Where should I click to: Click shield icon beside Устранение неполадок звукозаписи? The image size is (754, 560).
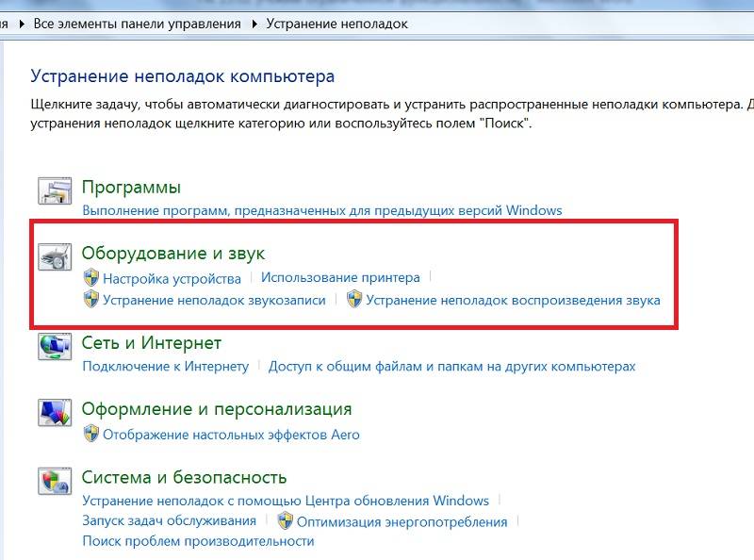click(x=91, y=300)
